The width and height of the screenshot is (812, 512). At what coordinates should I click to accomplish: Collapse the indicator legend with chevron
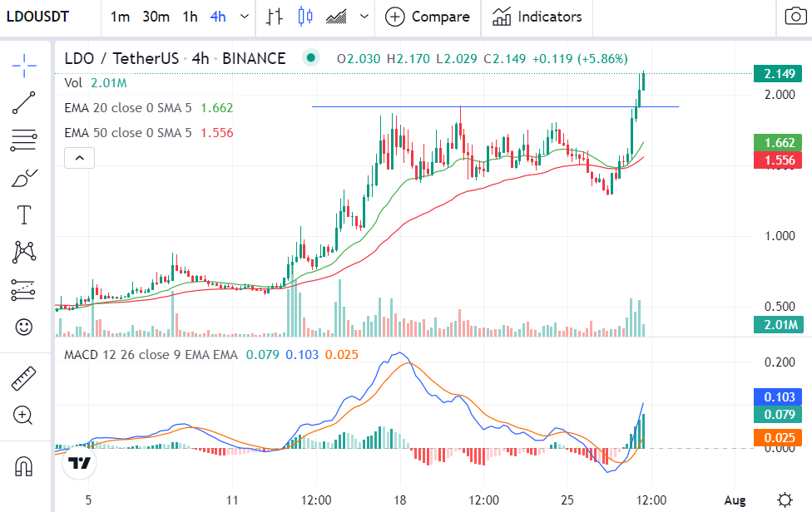coord(79,158)
